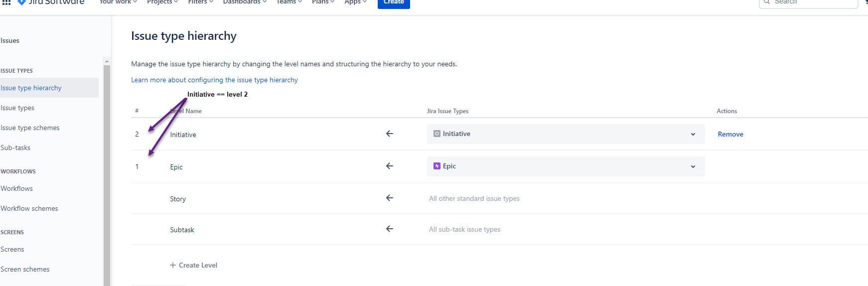Click the Initiative dropdown chevron

693,134
